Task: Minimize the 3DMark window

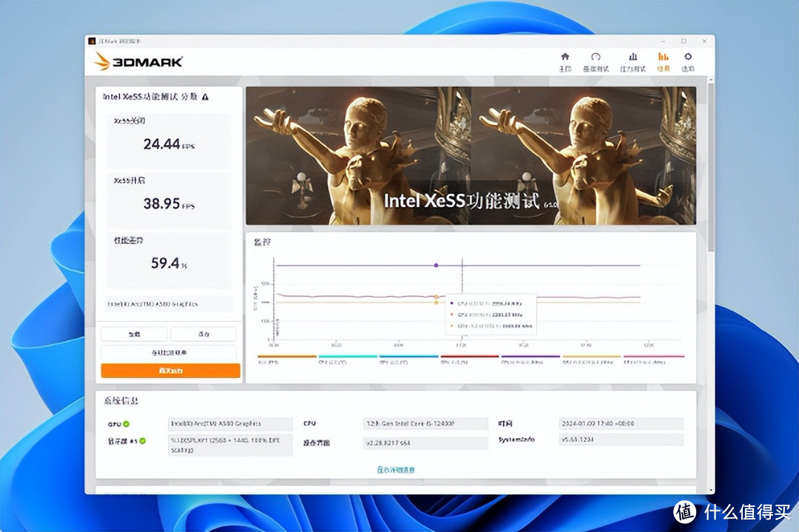Action: (x=663, y=41)
